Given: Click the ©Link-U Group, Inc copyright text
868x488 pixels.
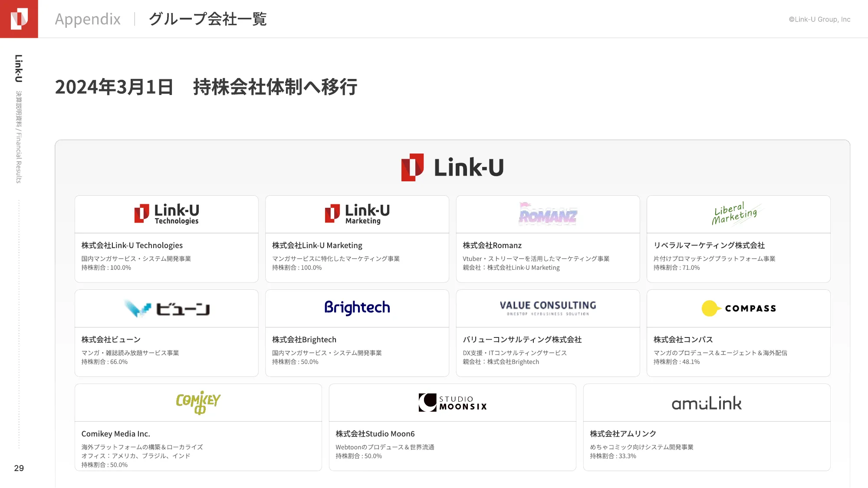Looking at the screenshot, I should 819,20.
